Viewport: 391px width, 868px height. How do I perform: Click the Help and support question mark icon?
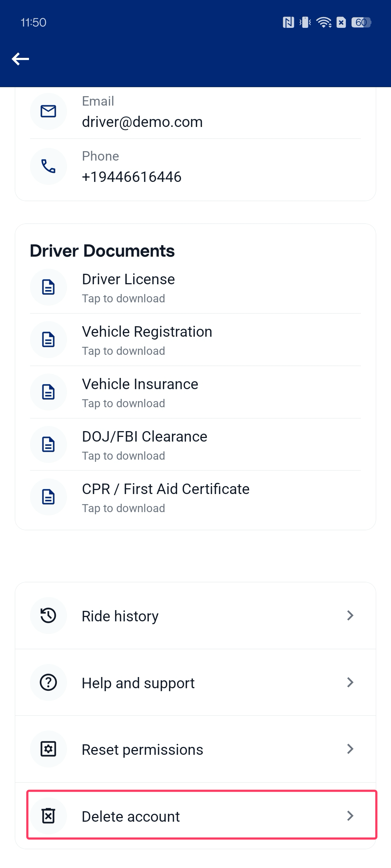48,682
